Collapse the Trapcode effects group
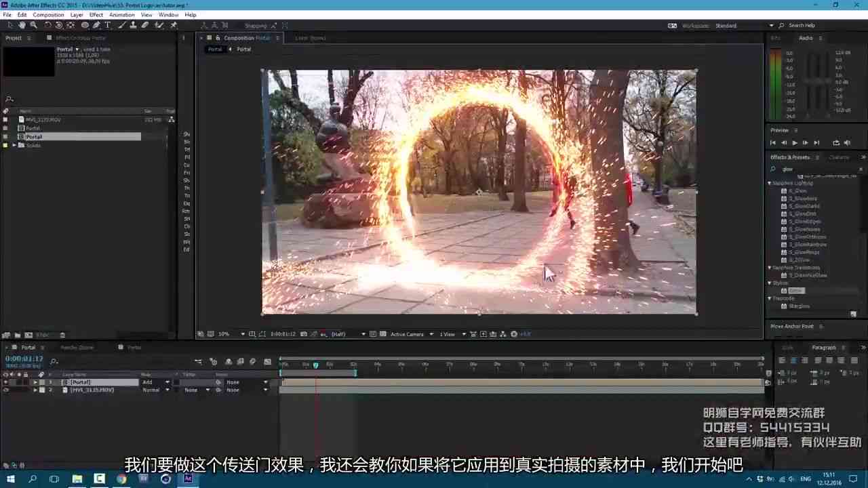This screenshot has width=868, height=488. pos(770,298)
